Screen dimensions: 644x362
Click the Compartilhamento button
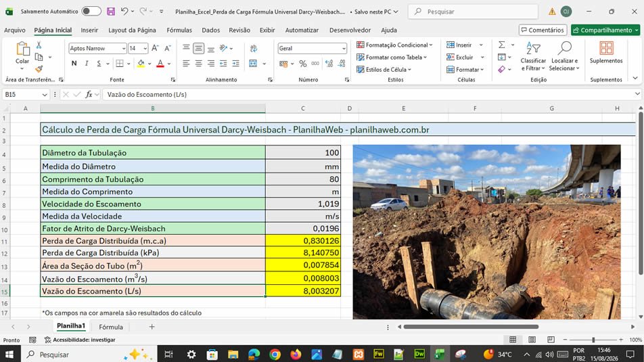pyautogui.click(x=605, y=30)
